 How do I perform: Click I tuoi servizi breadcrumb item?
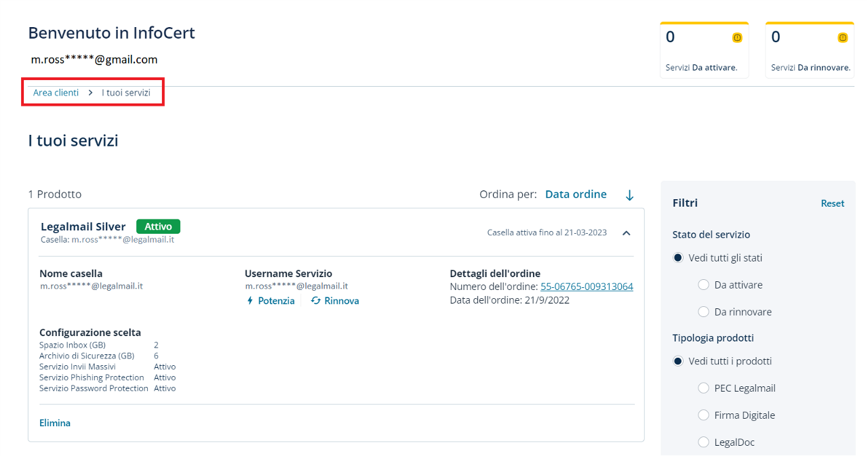(x=126, y=93)
